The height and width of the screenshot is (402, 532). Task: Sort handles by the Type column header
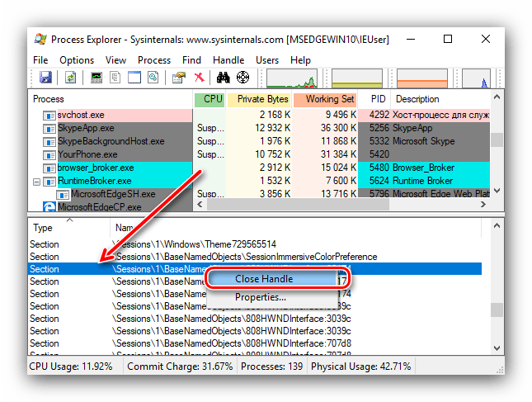[x=69, y=228]
